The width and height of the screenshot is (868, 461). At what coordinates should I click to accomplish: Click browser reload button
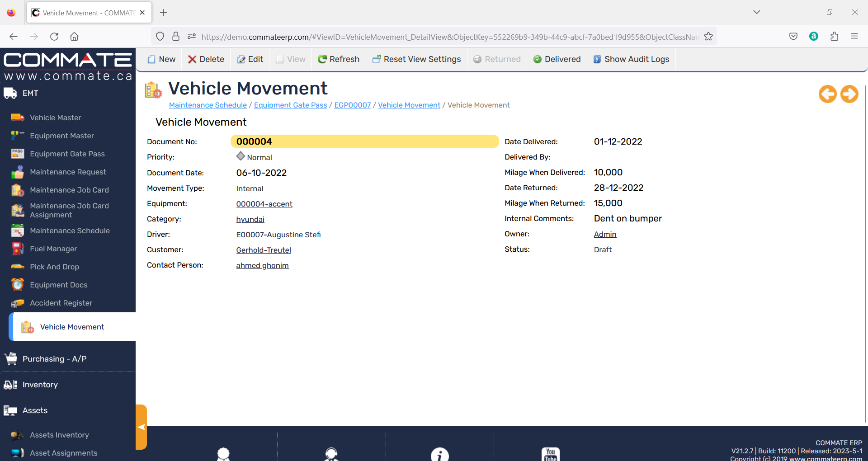coord(54,37)
